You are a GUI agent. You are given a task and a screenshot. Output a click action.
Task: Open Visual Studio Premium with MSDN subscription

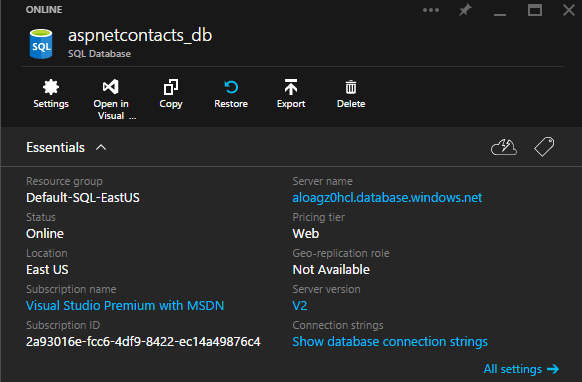pos(125,306)
